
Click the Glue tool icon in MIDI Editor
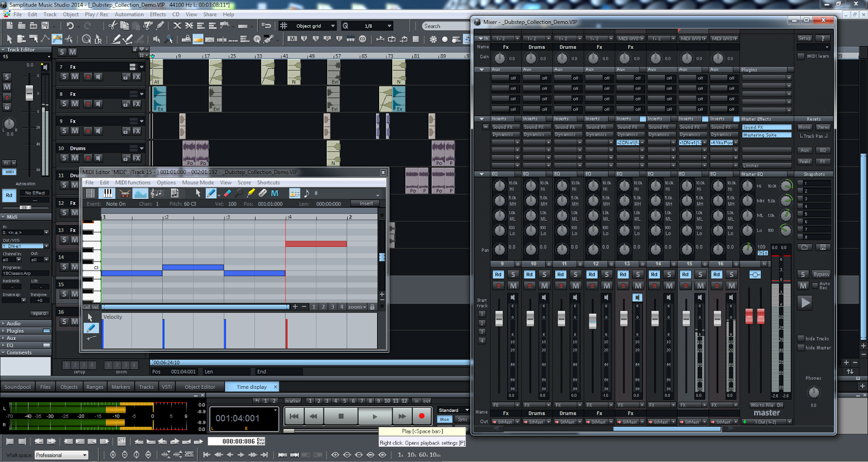[263, 193]
